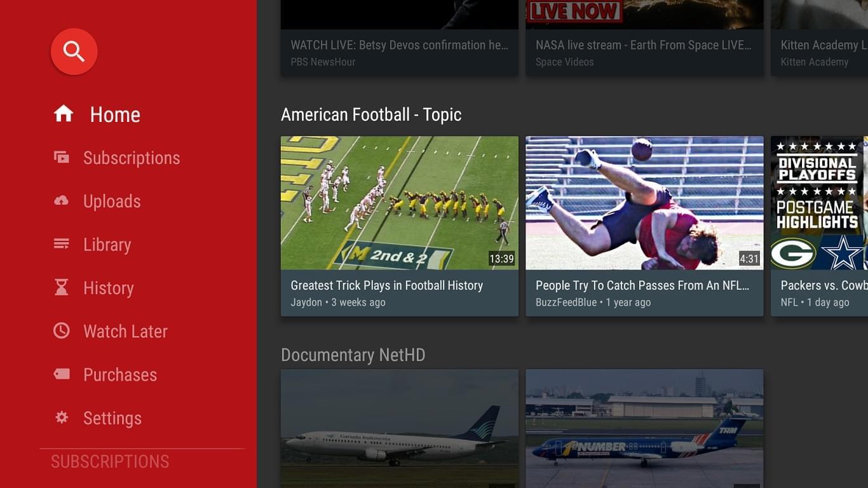Open Divisional Playoffs Postgame Highlights thumbnail
This screenshot has height=488, width=868.
pos(819,203)
